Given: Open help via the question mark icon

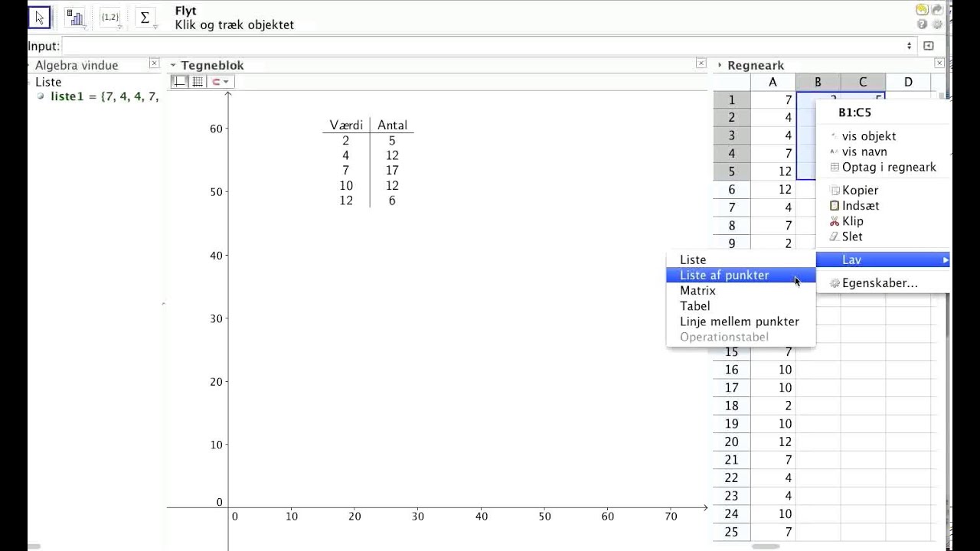Looking at the screenshot, I should [922, 24].
